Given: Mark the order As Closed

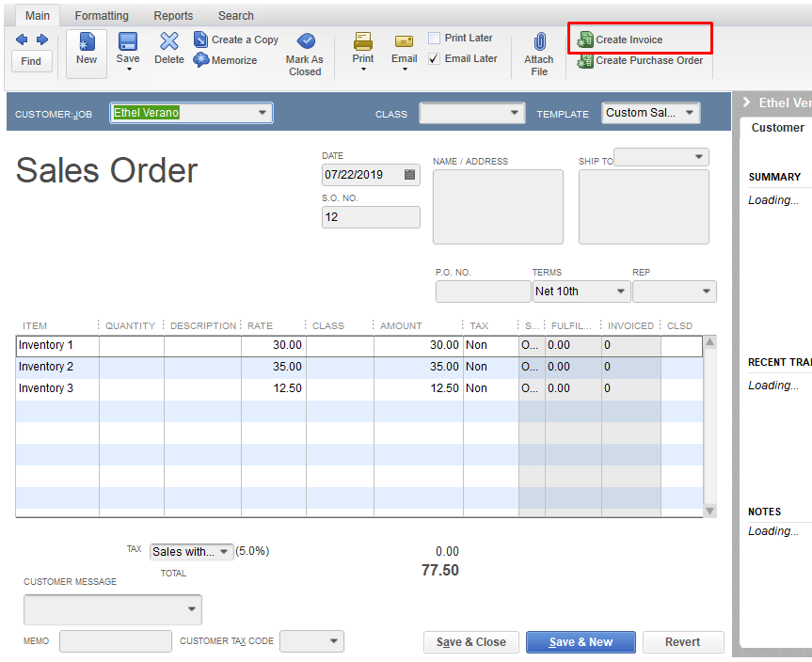Looking at the screenshot, I should (x=305, y=55).
